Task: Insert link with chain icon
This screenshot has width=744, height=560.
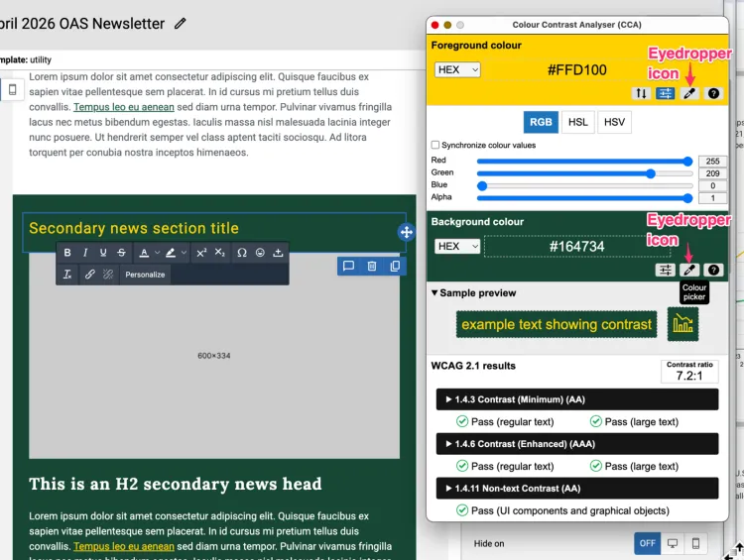Action: (89, 275)
